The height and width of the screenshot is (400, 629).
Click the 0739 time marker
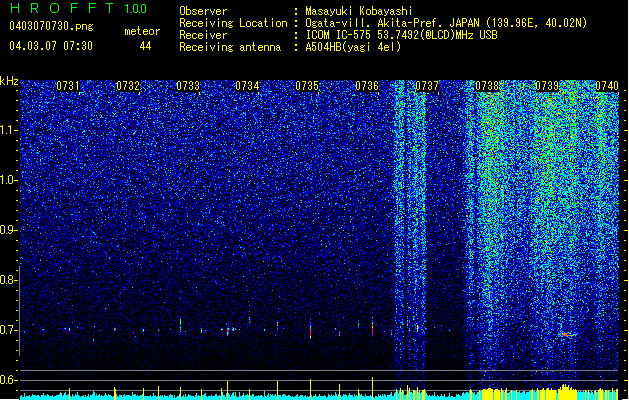[547, 86]
